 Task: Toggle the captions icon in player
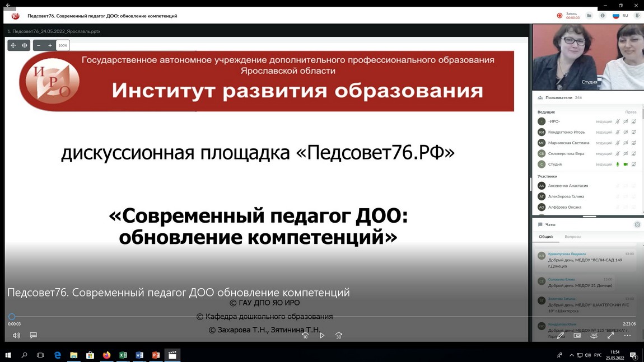33,335
